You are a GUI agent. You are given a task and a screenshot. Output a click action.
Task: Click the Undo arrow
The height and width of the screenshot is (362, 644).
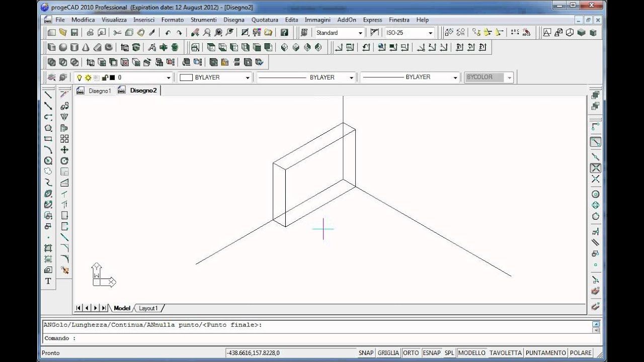168,33
